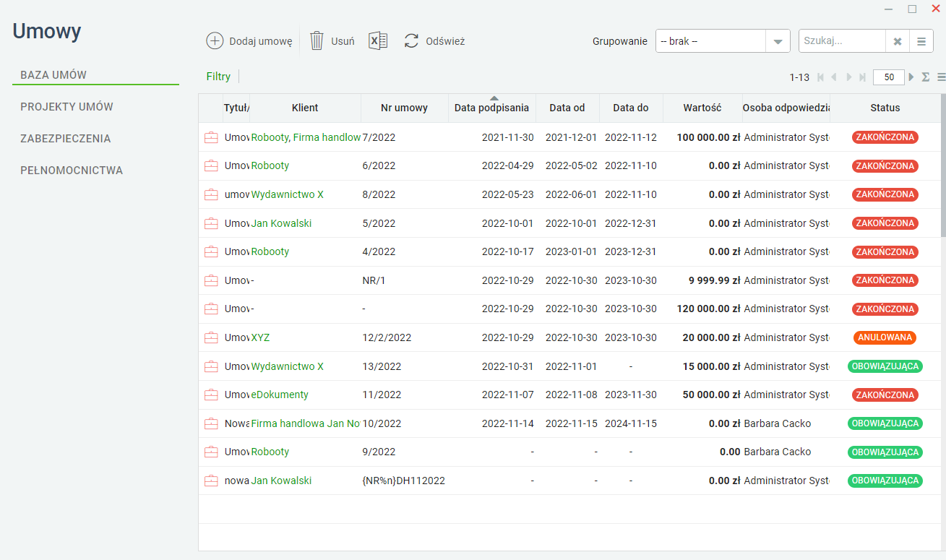The height and width of the screenshot is (560, 946).
Task: Sort by Data podpisania column header
Action: coord(491,108)
